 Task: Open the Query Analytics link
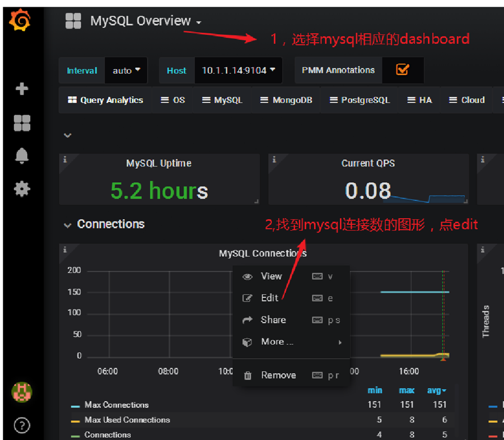click(x=105, y=100)
